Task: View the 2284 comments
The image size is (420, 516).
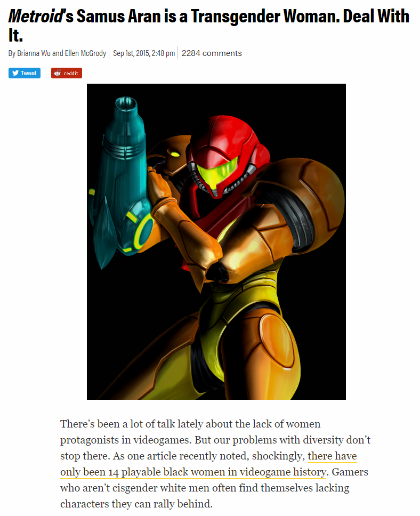Action: [212, 53]
